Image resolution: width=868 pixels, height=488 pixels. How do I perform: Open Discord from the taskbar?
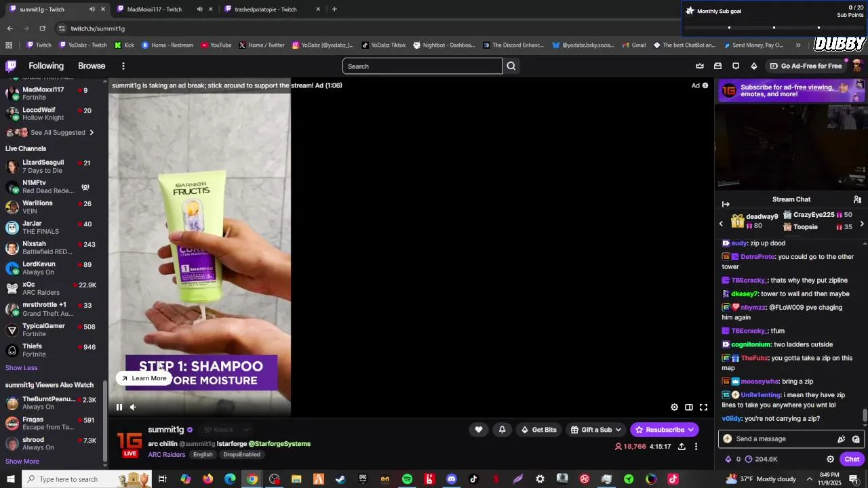[x=452, y=479]
